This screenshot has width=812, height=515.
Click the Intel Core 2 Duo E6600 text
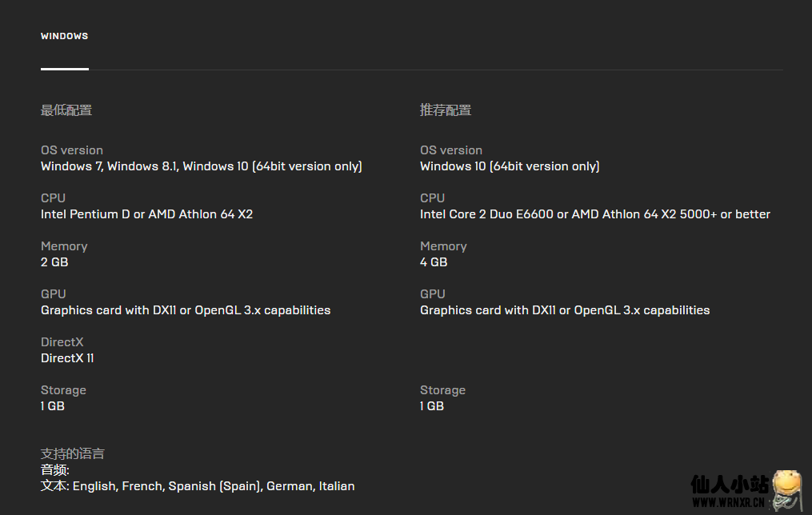coord(595,214)
